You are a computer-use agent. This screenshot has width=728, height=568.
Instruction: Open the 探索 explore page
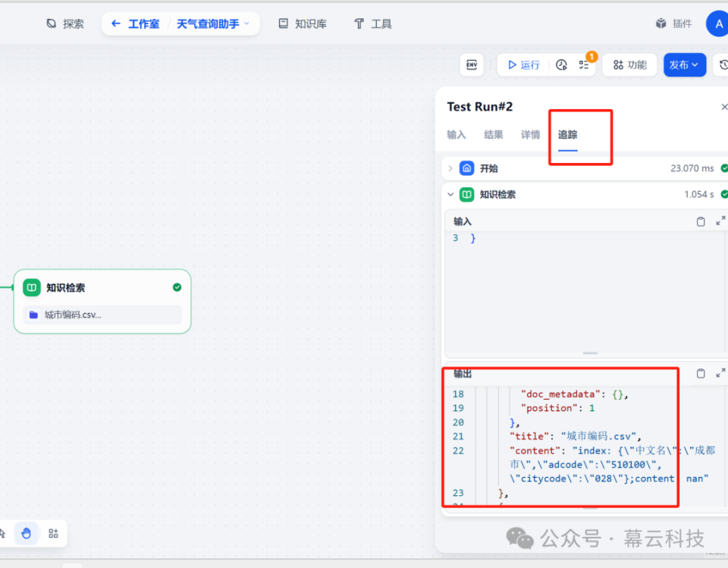(x=65, y=24)
